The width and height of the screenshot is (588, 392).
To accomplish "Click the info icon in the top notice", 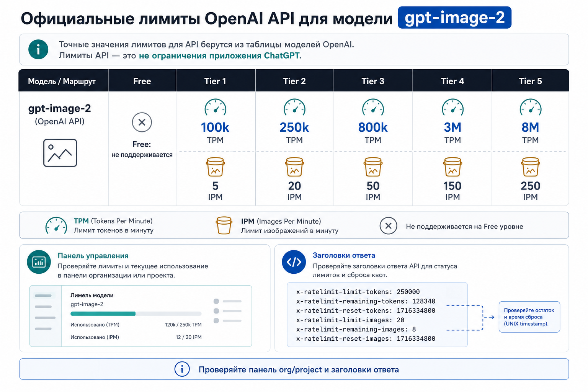I will pos(38,49).
